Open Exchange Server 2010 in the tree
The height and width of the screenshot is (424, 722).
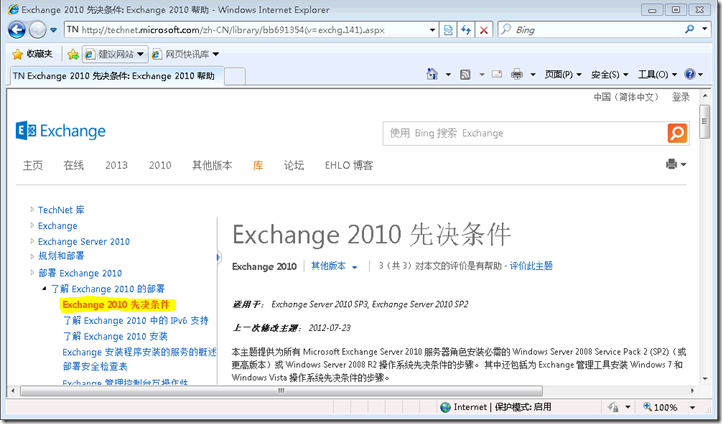pos(84,242)
